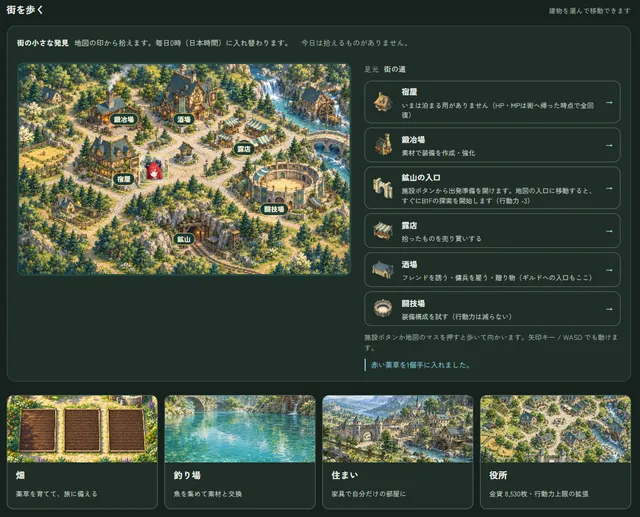Click the arrow on the 闘技場 row
The image size is (640, 517).
609,309
